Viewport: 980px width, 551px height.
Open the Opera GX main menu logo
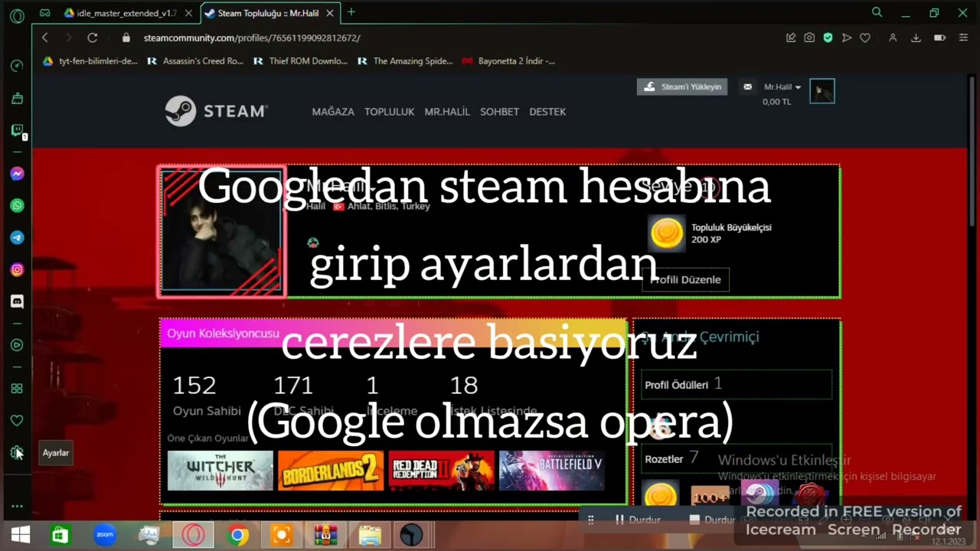coord(17,15)
